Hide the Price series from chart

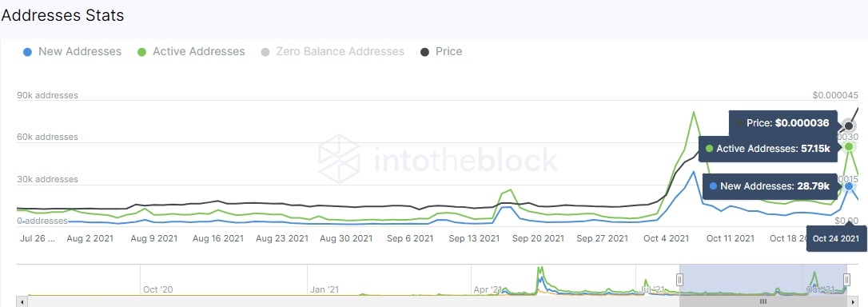pyautogui.click(x=441, y=52)
